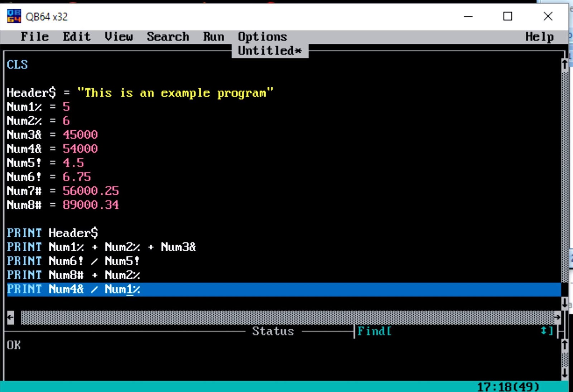Click the QB64 application icon in the title bar
This screenshot has height=392, width=573.
(14, 16)
